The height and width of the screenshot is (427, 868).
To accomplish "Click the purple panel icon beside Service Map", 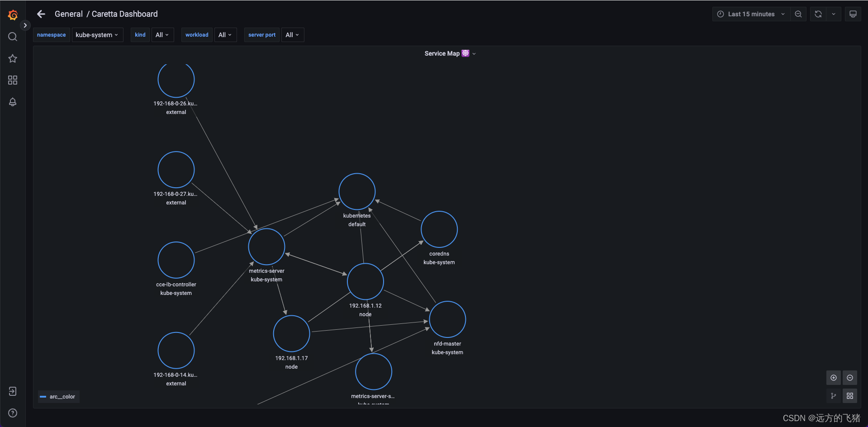I will click(x=465, y=53).
